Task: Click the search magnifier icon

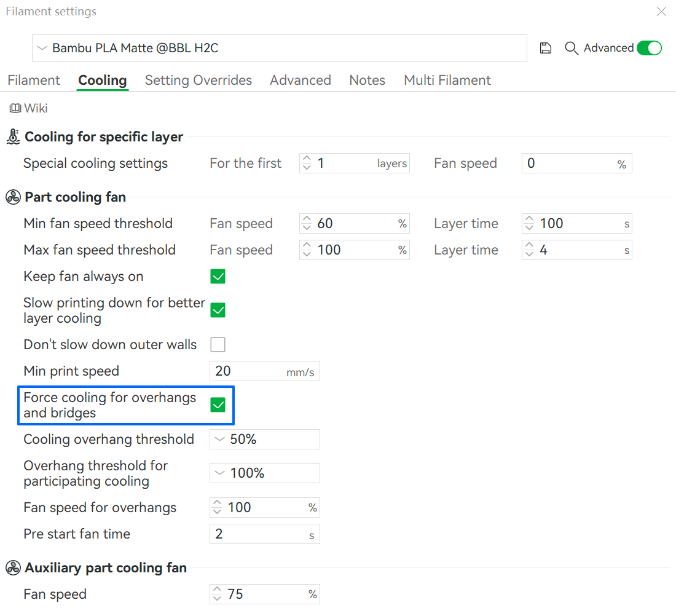Action: (572, 48)
